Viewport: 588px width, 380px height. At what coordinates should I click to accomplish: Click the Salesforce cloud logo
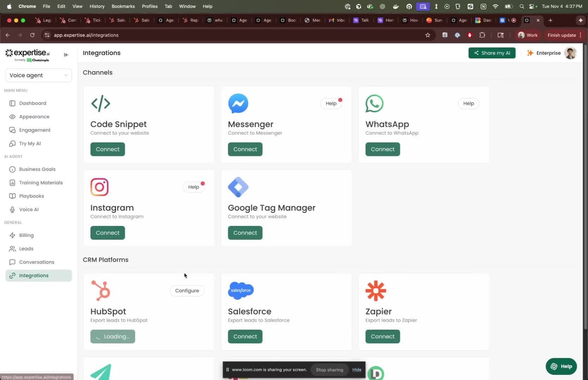(x=241, y=290)
